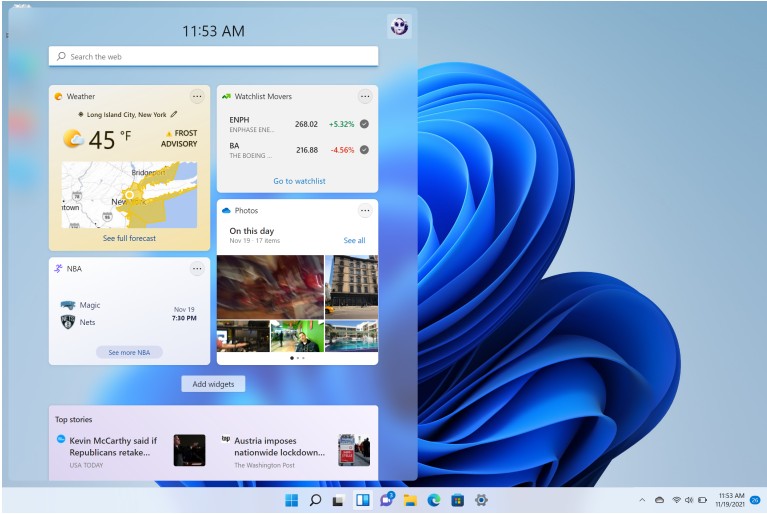This screenshot has height=514, width=767.
Task: Open battery status tray icon
Action: click(x=702, y=500)
